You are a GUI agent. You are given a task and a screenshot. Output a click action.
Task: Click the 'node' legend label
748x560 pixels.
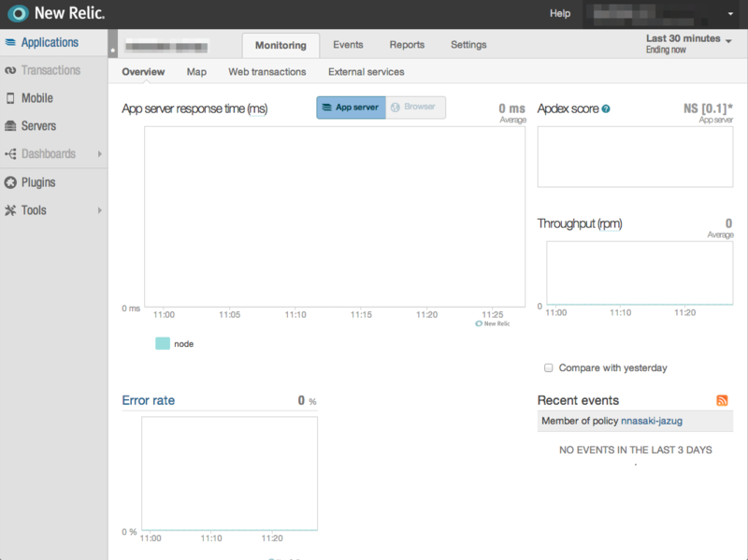(x=183, y=344)
